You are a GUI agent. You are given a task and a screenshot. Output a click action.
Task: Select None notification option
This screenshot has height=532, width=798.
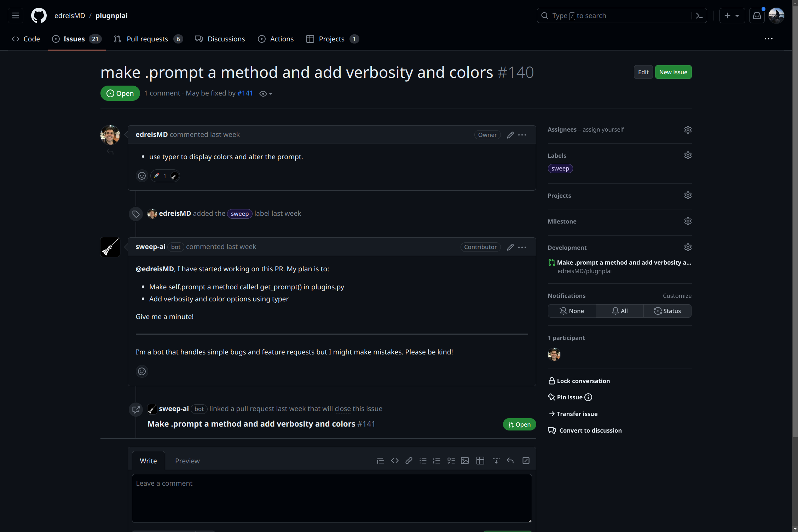coord(572,311)
